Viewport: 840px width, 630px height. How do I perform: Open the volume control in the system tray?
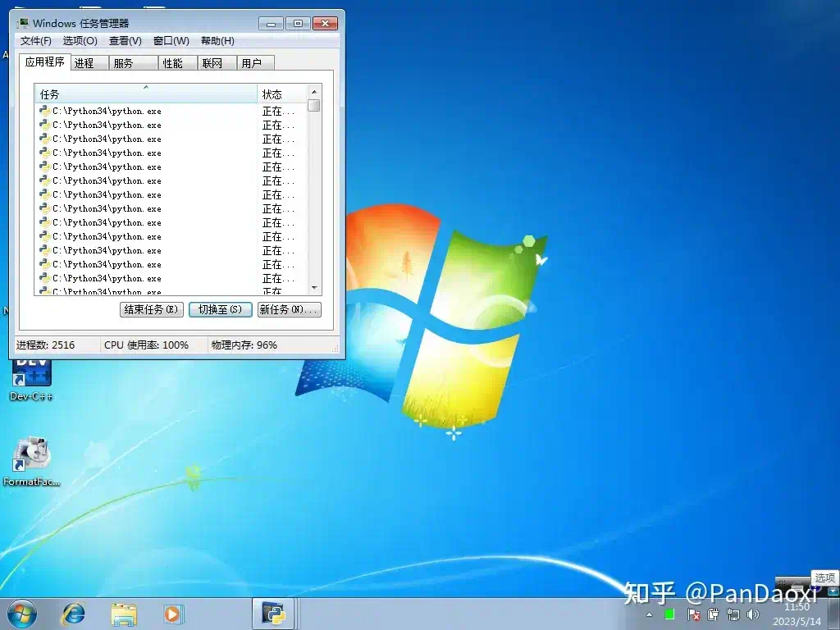coord(753,614)
